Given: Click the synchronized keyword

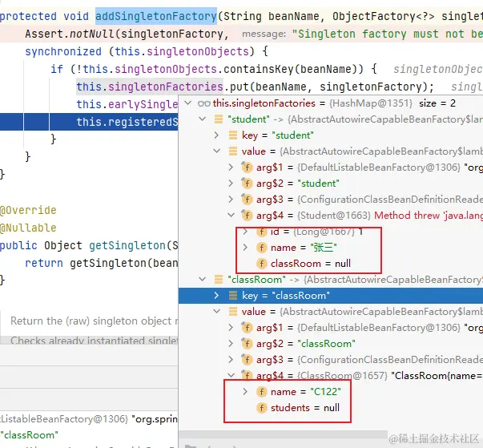Looking at the screenshot, I should point(63,51).
